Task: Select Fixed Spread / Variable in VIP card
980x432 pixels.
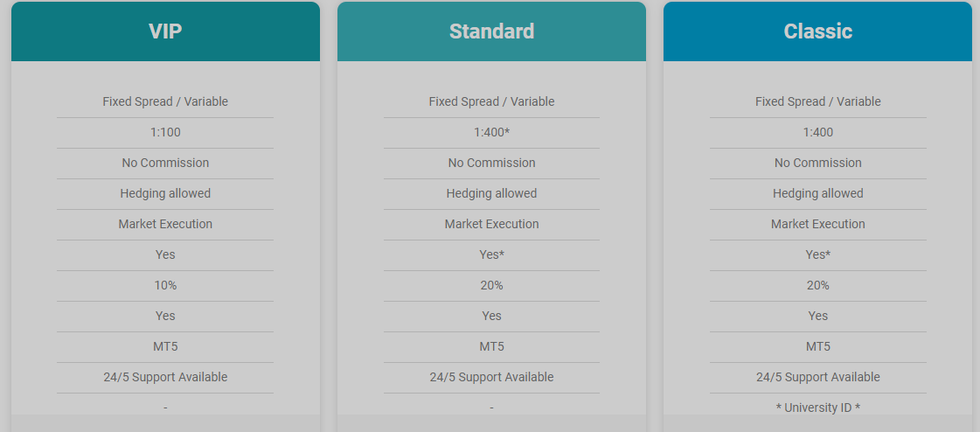Action: click(x=165, y=102)
